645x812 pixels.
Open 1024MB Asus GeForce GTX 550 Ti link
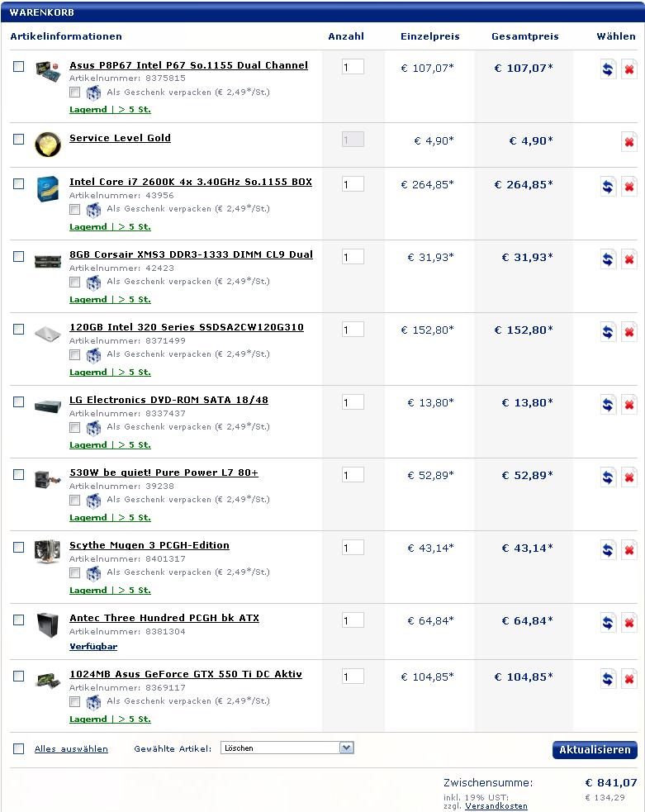pos(185,674)
